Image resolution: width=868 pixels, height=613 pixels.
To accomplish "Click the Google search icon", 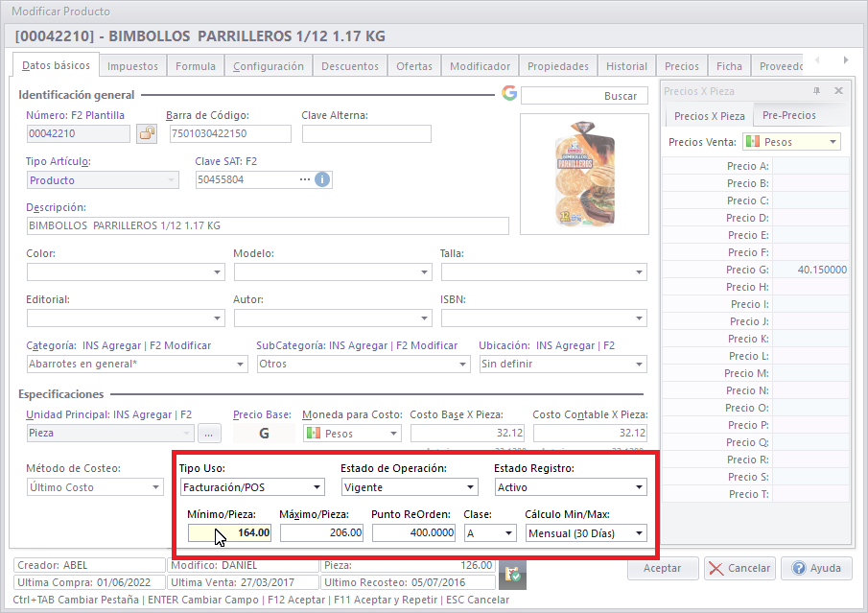I will 509,93.
